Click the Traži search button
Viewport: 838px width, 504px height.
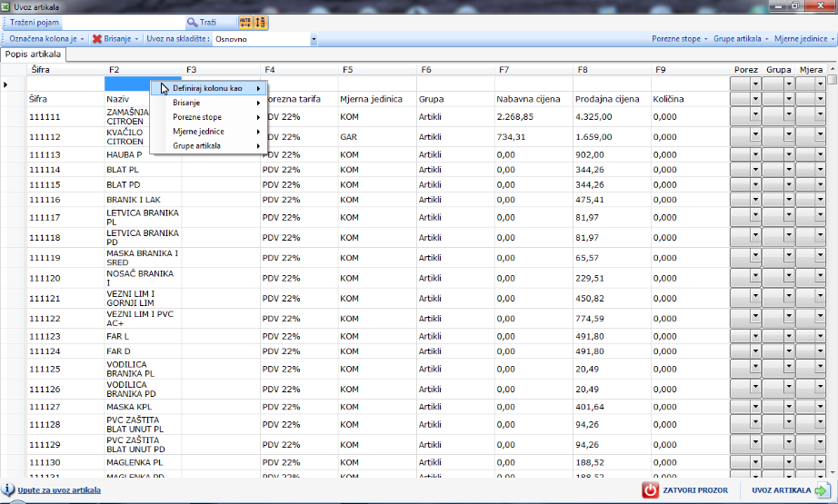point(202,23)
